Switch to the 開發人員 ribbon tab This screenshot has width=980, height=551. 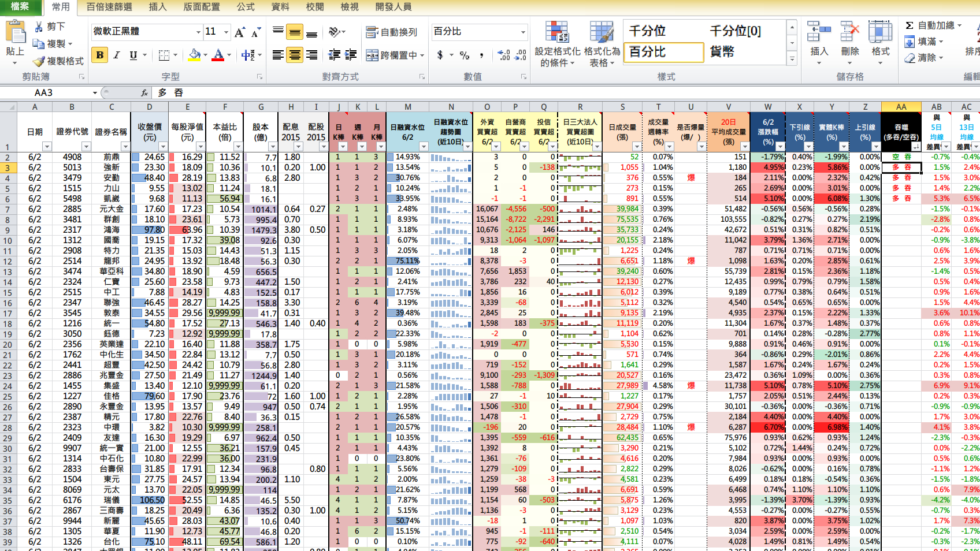point(394,7)
